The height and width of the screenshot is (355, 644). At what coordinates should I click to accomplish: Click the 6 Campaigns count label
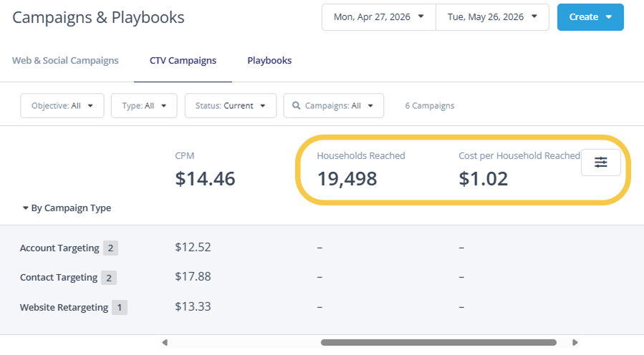(x=430, y=106)
